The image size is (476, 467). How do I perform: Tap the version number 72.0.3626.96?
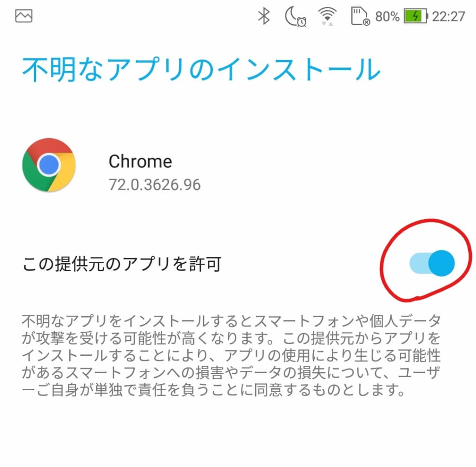click(x=154, y=185)
